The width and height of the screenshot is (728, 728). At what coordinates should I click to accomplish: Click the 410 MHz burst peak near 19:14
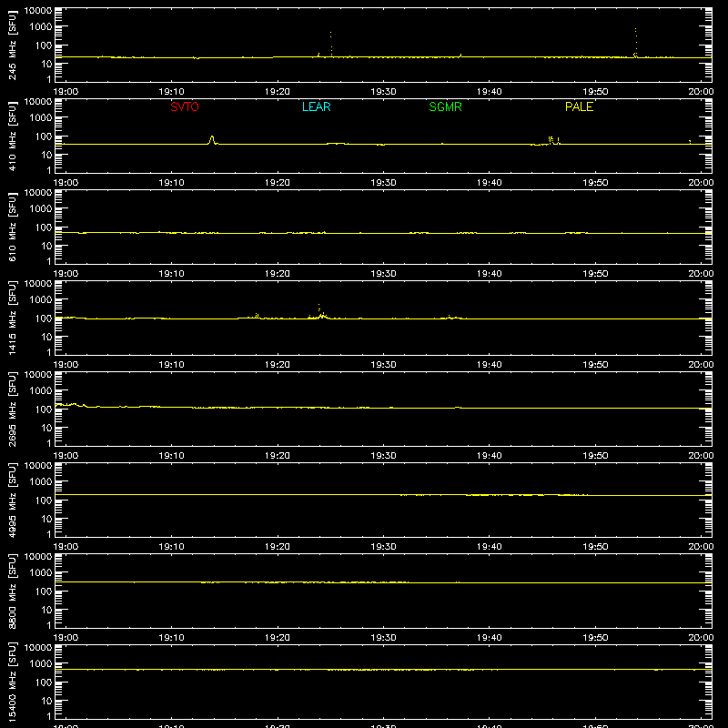[x=212, y=139]
